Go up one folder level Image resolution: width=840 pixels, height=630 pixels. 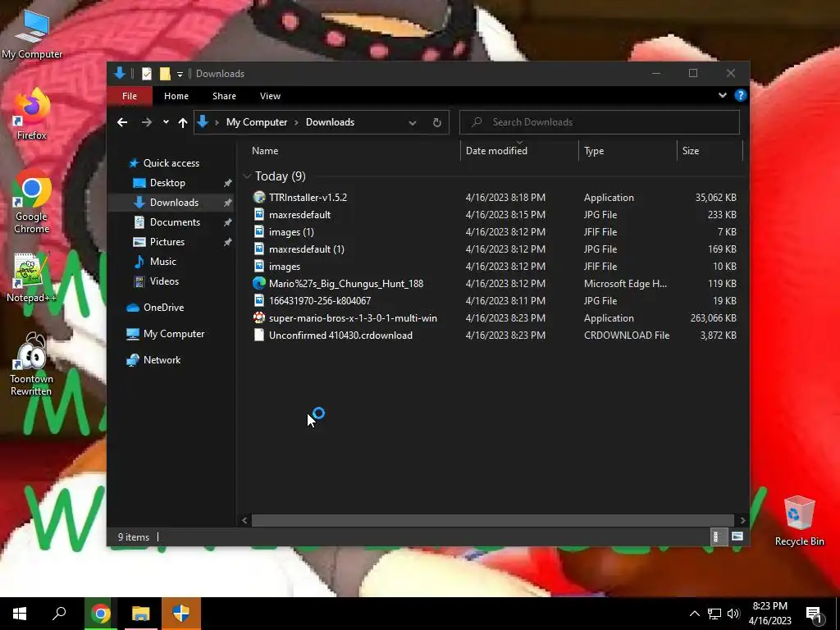coord(183,122)
